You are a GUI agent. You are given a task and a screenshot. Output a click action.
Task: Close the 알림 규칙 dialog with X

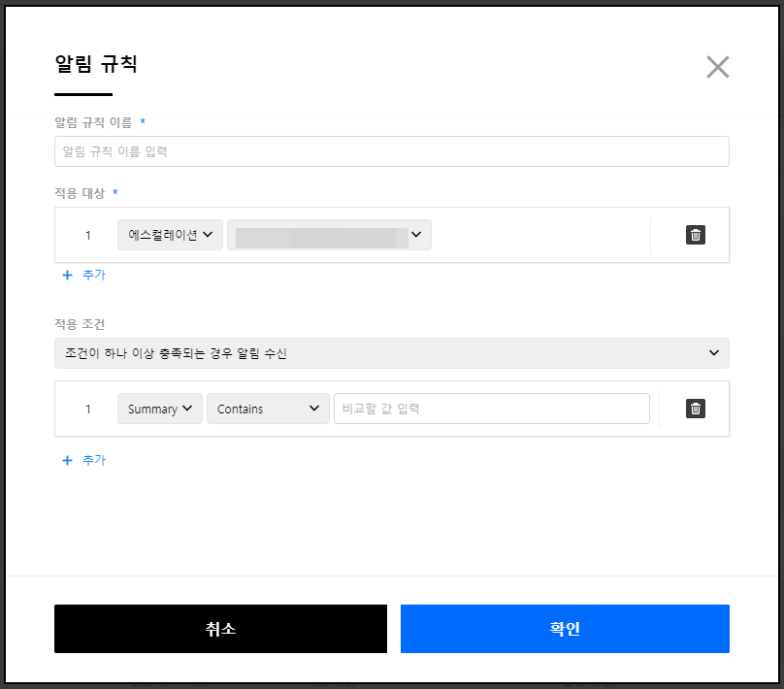point(717,67)
